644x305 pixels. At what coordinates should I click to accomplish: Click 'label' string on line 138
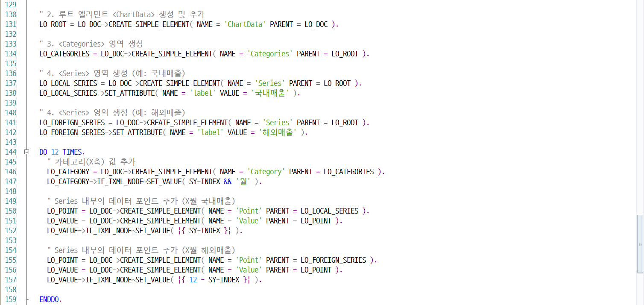[x=202, y=93]
